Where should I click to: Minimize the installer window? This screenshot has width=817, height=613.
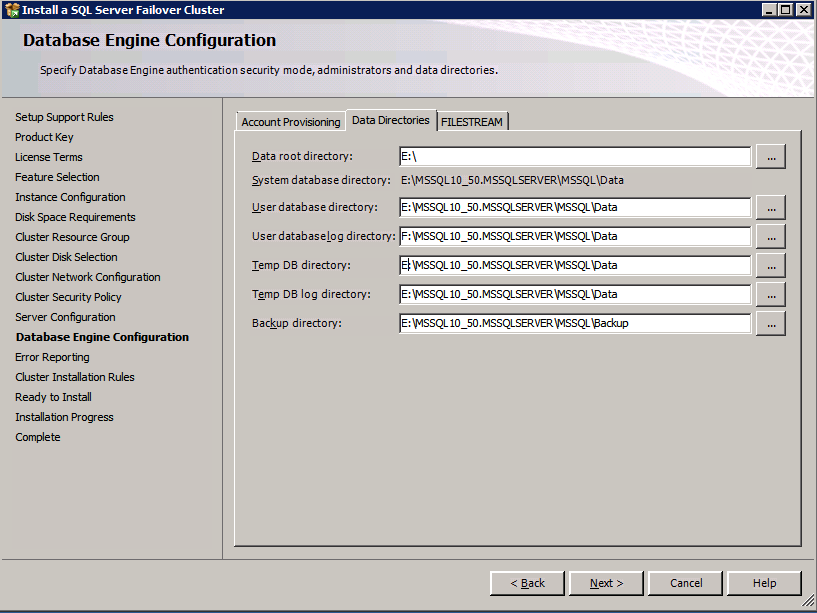pyautogui.click(x=769, y=10)
